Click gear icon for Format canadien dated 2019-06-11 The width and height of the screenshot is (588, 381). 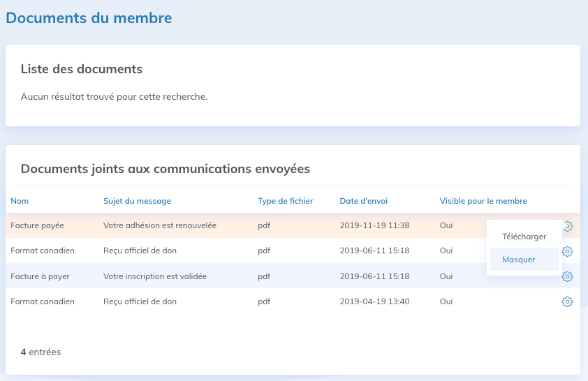568,251
